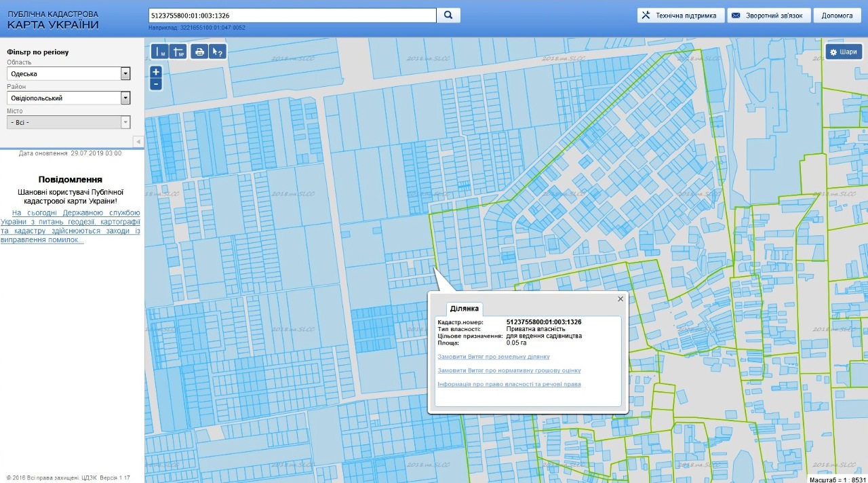868x483 pixels.
Task: Collapse the left sidebar panel arrow
Action: click(x=138, y=141)
